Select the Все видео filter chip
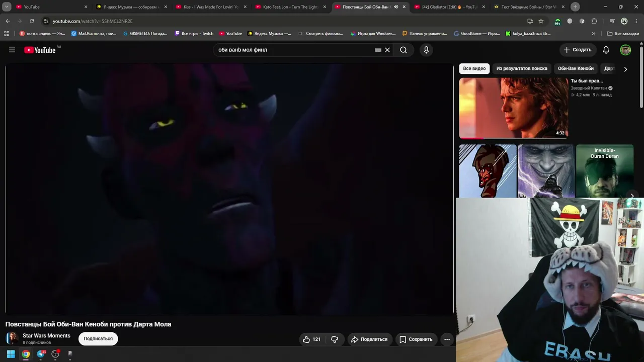 tap(474, 68)
